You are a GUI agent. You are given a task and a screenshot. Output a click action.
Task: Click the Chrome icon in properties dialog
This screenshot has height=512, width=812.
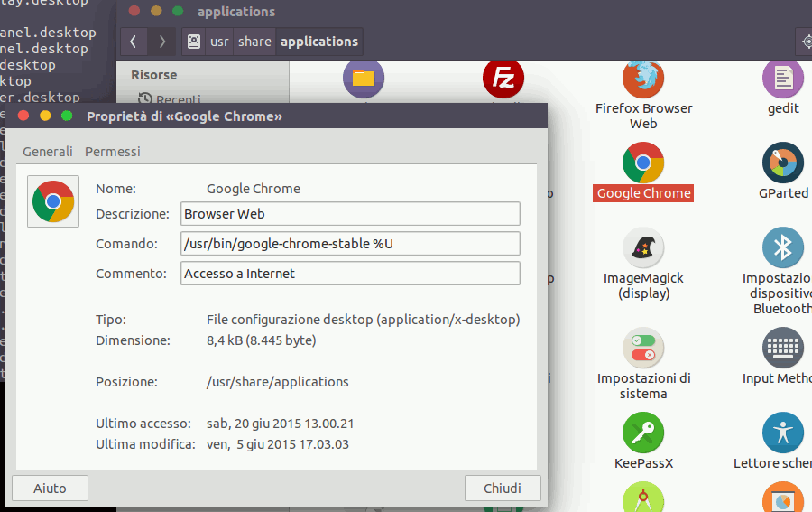tap(53, 201)
